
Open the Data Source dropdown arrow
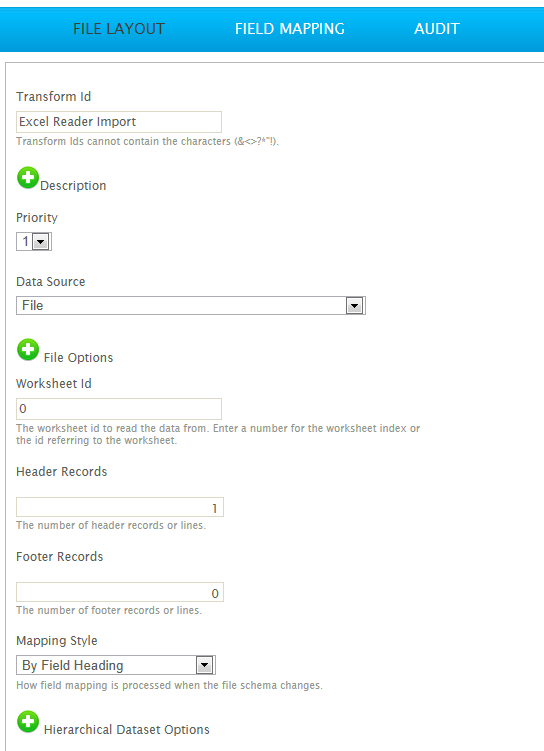coord(354,306)
